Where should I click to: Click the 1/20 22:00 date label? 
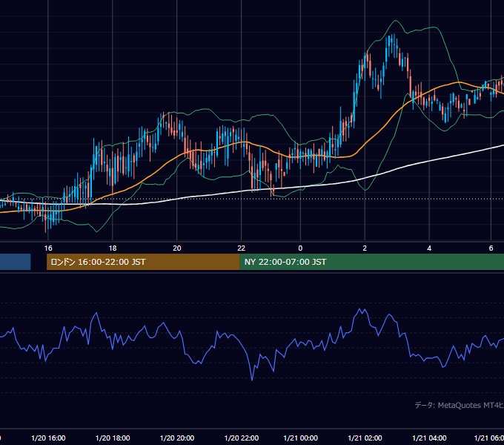click(x=241, y=438)
